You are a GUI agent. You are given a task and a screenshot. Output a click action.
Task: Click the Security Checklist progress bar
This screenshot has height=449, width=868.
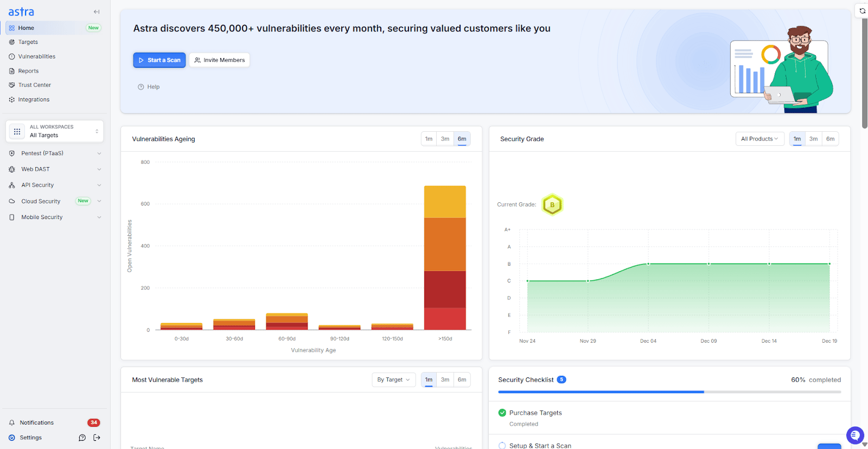(669, 392)
